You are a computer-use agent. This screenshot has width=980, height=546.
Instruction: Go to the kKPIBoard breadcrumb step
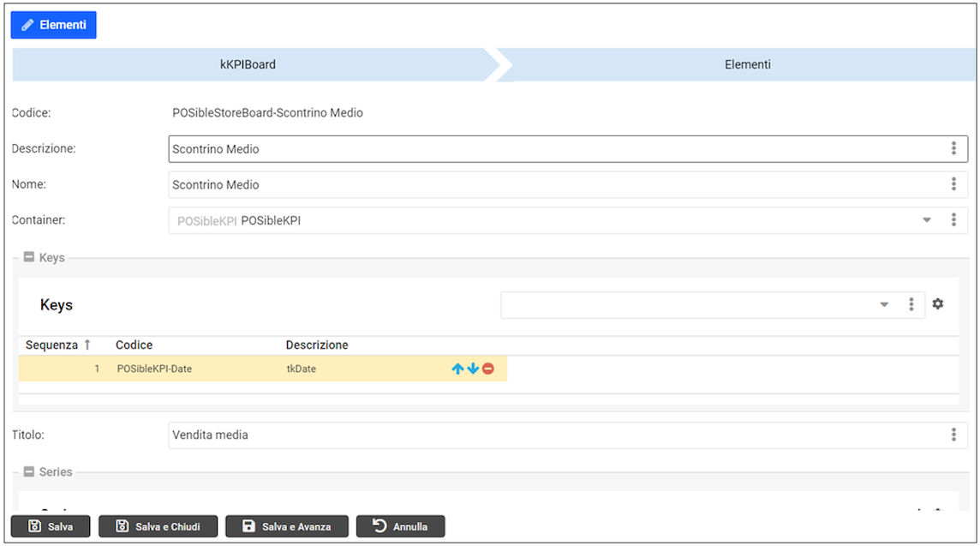coord(248,64)
